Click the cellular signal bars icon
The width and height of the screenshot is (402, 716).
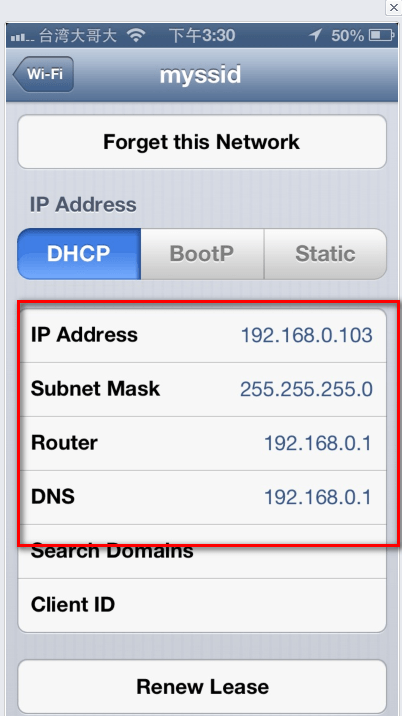coord(22,37)
